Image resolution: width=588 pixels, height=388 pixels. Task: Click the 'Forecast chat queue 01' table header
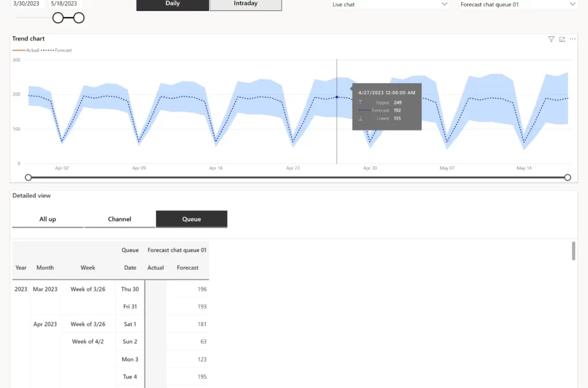click(177, 250)
